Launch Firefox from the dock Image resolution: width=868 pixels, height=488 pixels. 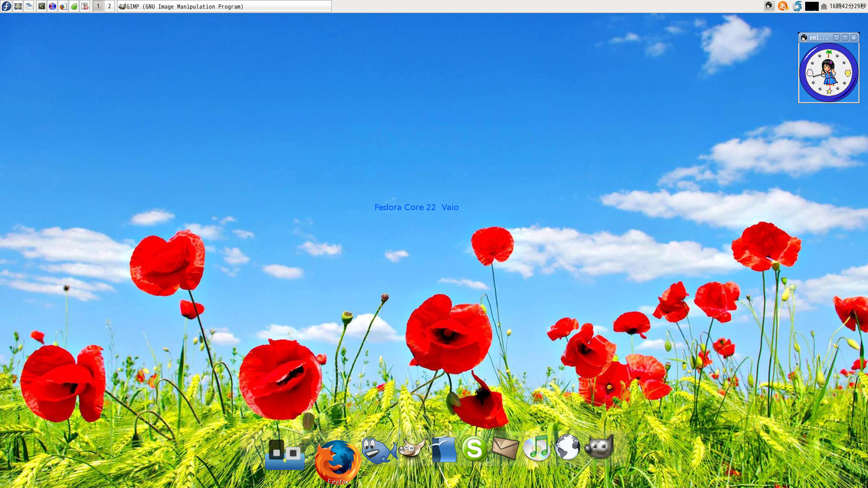pos(338,461)
